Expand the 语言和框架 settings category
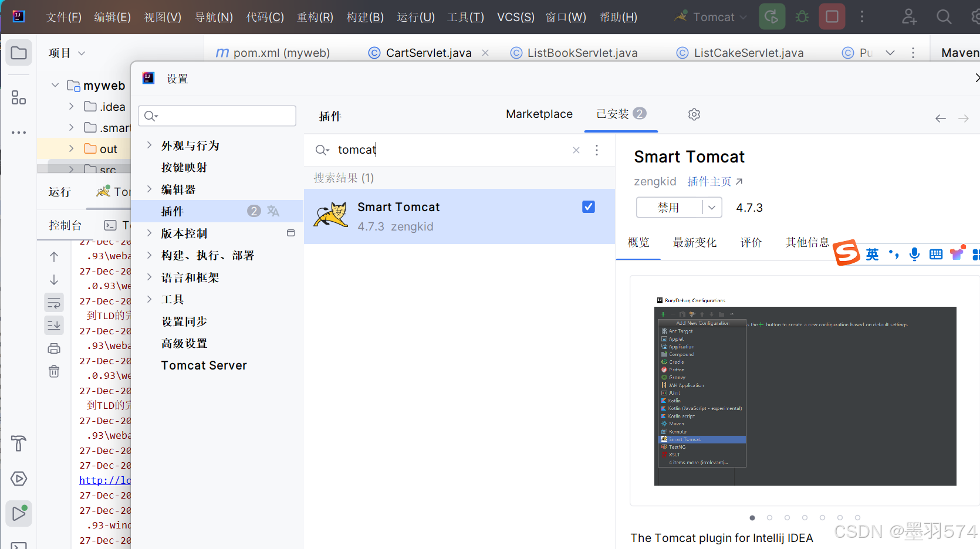980x549 pixels. click(x=149, y=277)
